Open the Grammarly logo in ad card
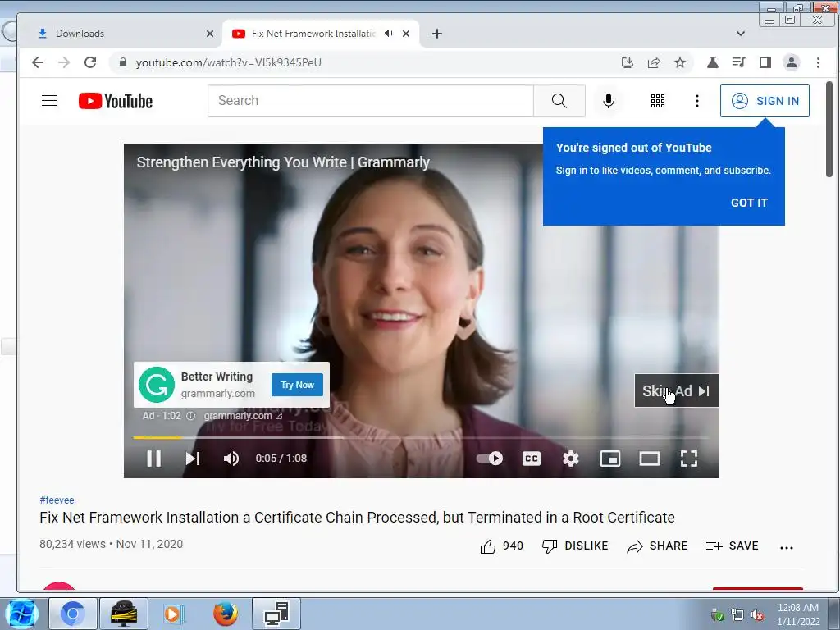The width and height of the screenshot is (840, 630). [157, 385]
